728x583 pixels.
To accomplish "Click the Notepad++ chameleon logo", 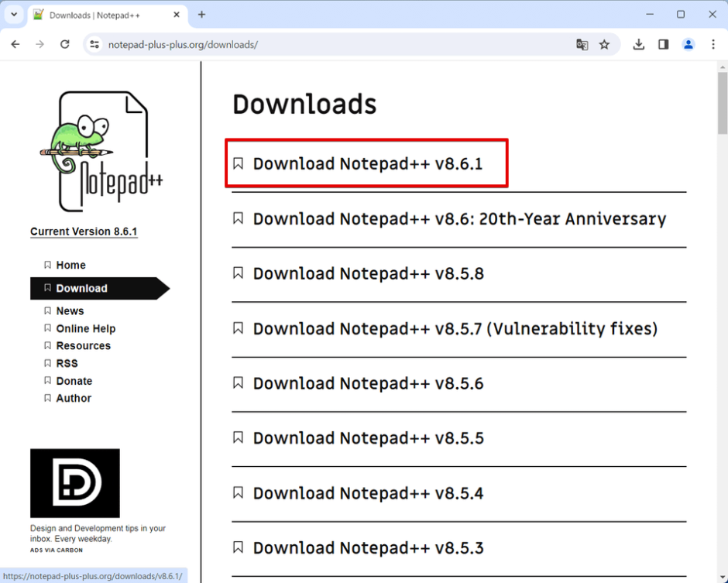I will [100, 151].
